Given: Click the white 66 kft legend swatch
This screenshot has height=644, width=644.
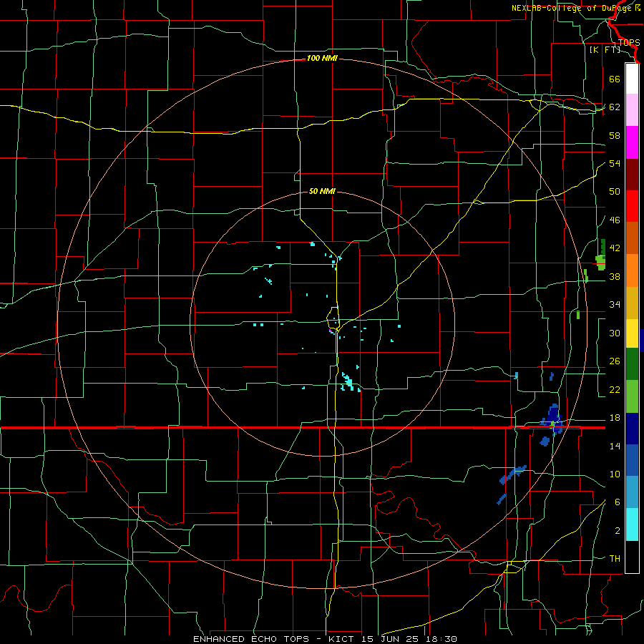Looking at the screenshot, I should click(x=632, y=79).
